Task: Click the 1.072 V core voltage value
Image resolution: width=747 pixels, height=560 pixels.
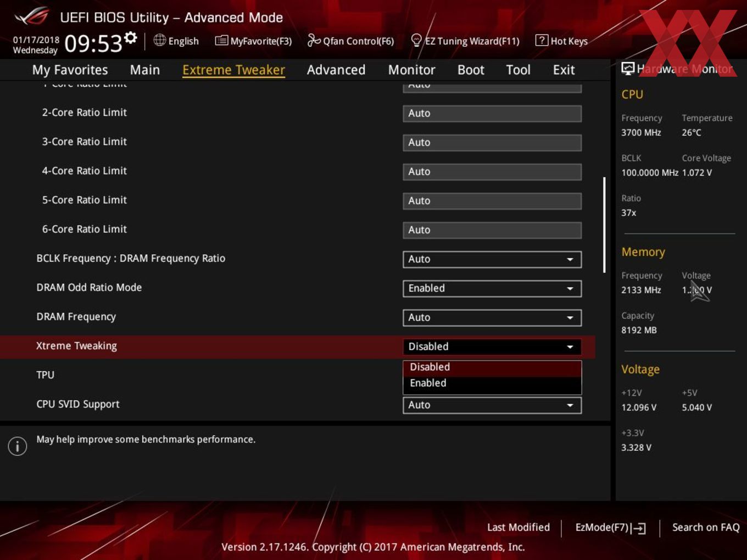Action: point(697,173)
